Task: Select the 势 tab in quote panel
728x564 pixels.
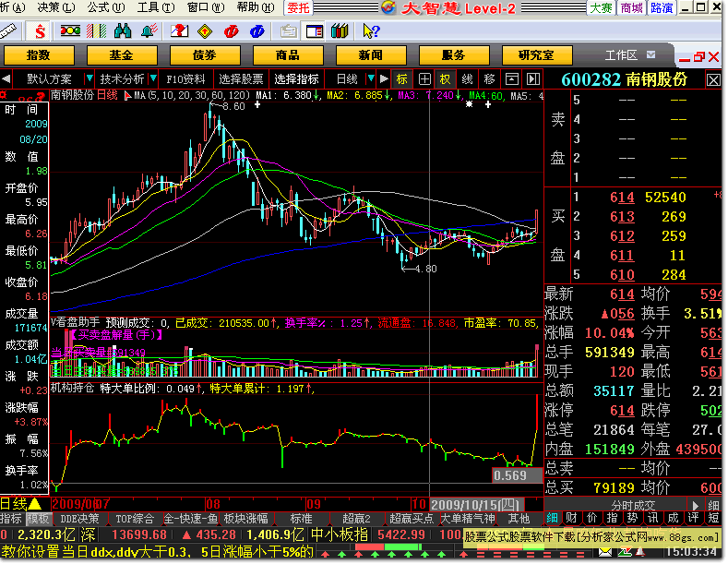Action: coord(632,519)
